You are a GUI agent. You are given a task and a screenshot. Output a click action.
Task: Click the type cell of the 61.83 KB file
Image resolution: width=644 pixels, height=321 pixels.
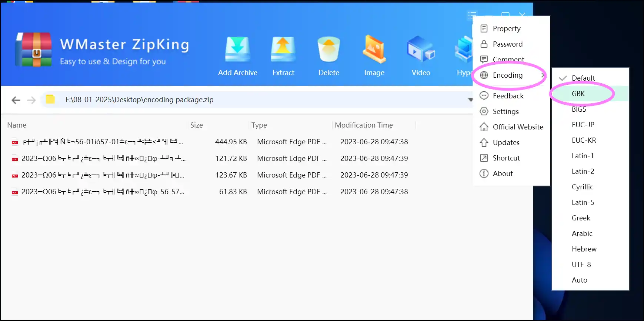(x=292, y=192)
